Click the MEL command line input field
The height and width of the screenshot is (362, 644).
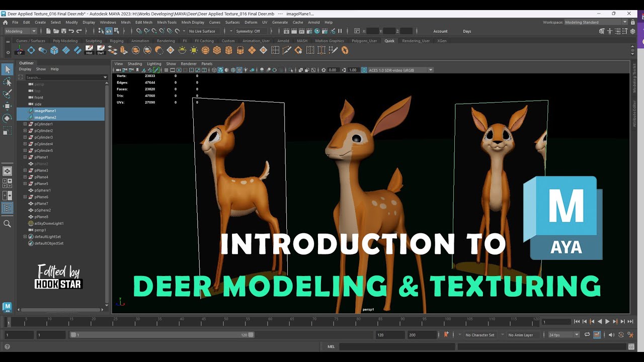pyautogui.click(x=396, y=346)
